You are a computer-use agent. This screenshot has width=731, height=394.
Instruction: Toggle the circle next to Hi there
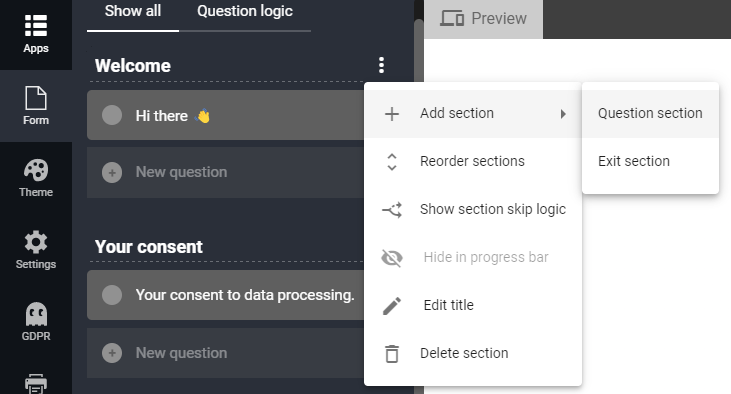pyautogui.click(x=112, y=115)
